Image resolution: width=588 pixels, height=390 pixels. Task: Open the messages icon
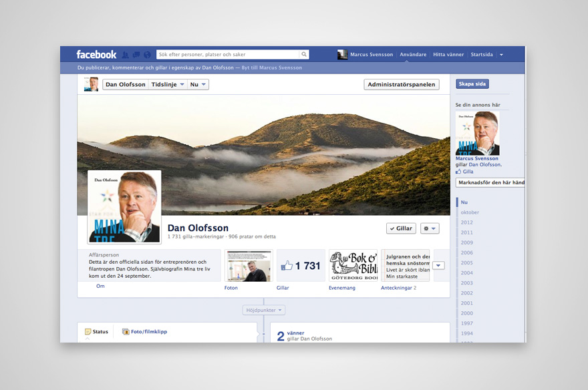(x=136, y=55)
